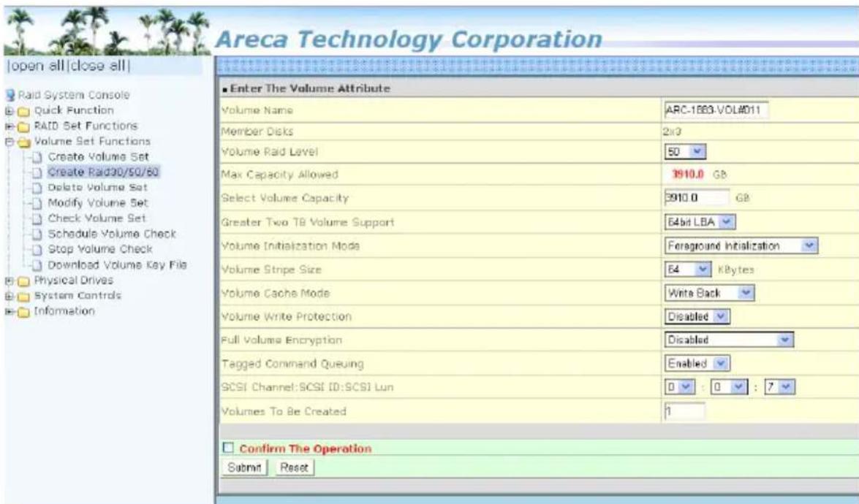Expand the RAID Set Functions tree node
The height and width of the screenshot is (504, 859).
click(x=10, y=126)
